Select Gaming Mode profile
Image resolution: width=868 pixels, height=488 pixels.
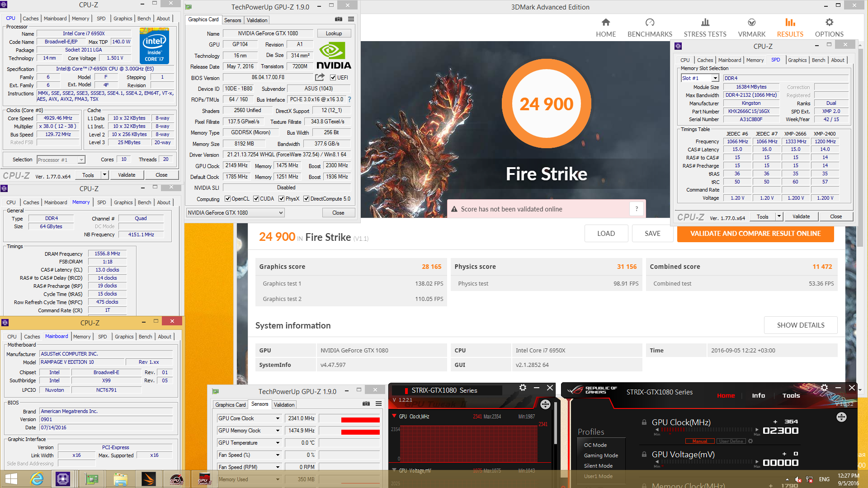point(600,455)
